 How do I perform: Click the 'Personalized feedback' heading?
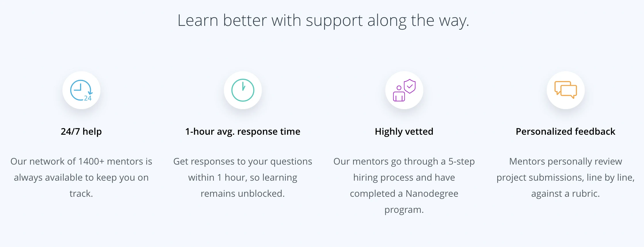click(x=565, y=132)
